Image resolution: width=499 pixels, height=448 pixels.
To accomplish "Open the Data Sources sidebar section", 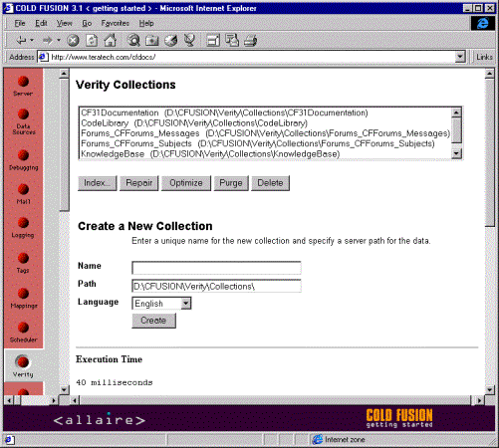I will (23, 121).
